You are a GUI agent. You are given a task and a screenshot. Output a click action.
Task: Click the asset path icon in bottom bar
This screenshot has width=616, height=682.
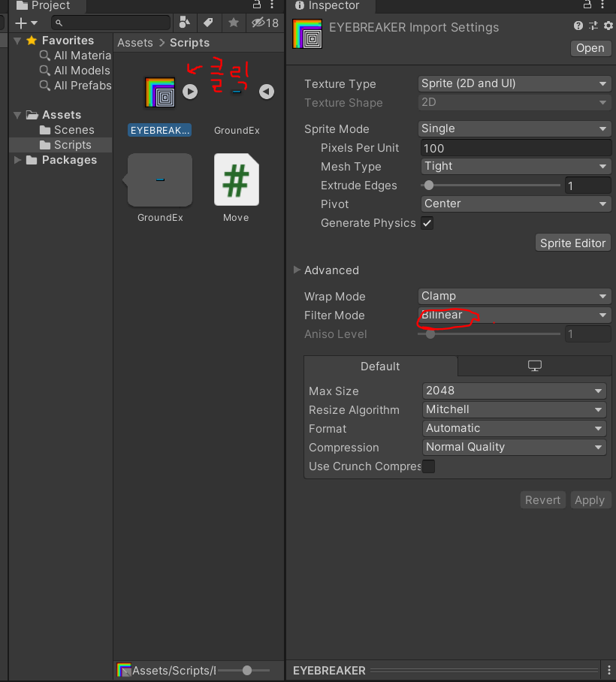tap(124, 670)
